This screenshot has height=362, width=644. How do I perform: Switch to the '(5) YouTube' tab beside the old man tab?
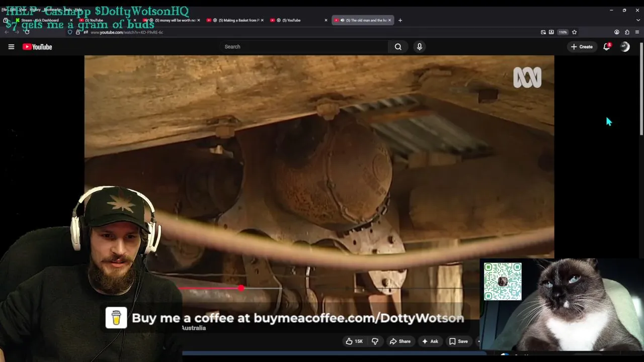tap(299, 20)
